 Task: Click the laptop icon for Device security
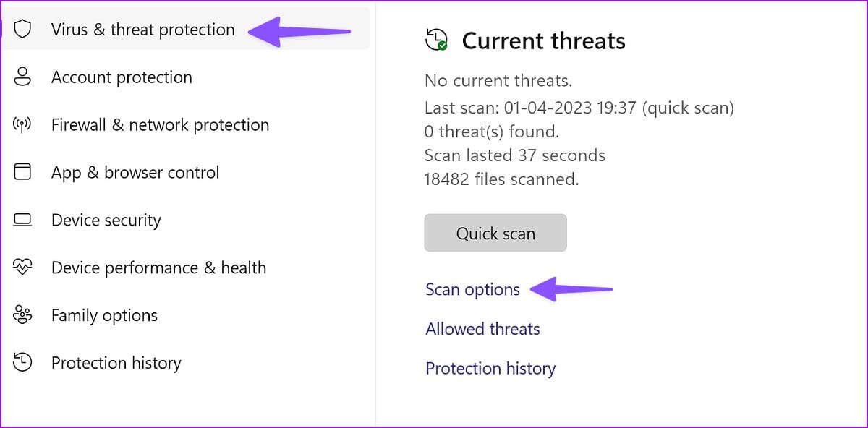[x=23, y=220]
